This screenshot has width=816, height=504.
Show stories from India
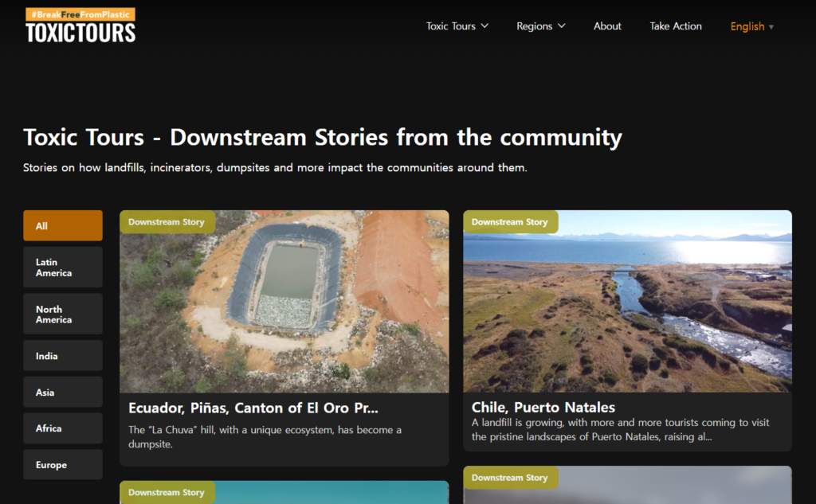(x=63, y=356)
